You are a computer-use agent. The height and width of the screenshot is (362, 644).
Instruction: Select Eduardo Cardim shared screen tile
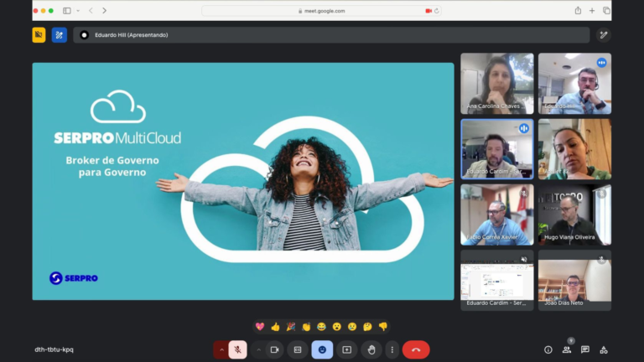(497, 281)
